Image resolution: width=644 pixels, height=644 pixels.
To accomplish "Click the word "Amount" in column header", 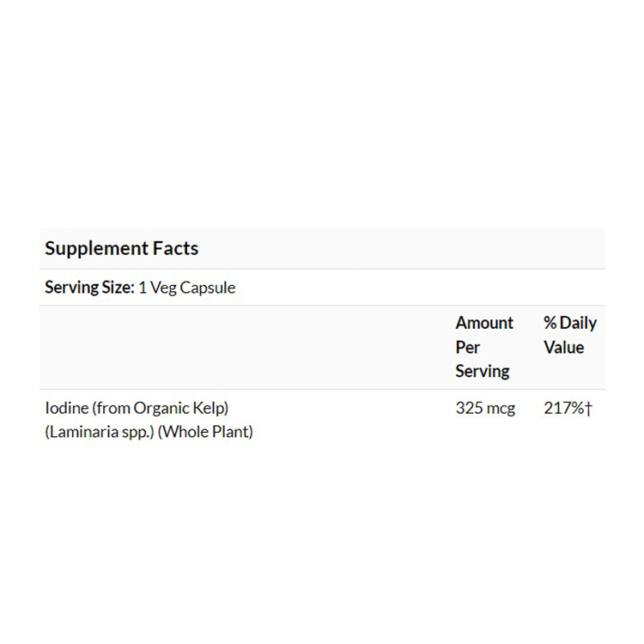I will point(484,323).
